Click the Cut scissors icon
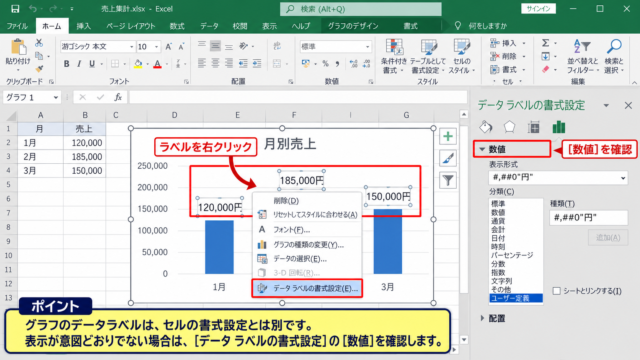 tap(39, 42)
